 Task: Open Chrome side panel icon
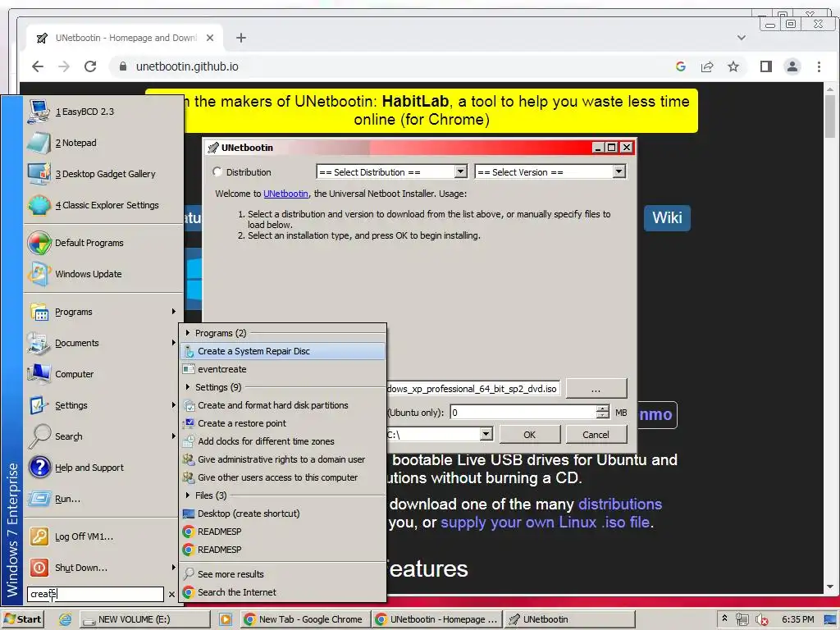click(x=765, y=66)
